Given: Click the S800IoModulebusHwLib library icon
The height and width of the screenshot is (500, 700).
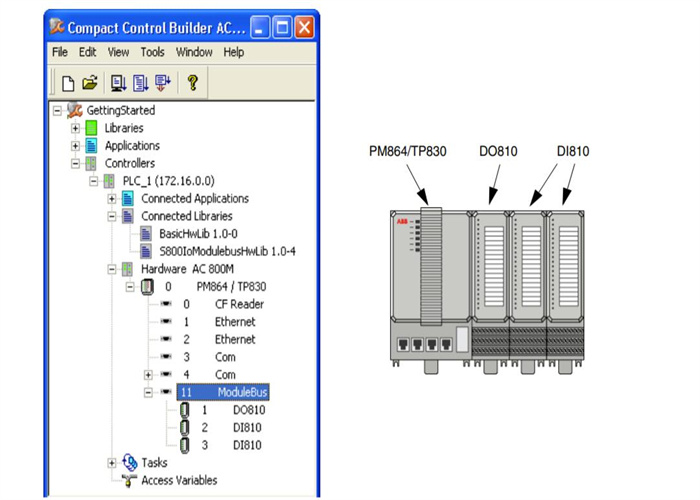Looking at the screenshot, I should [x=146, y=251].
